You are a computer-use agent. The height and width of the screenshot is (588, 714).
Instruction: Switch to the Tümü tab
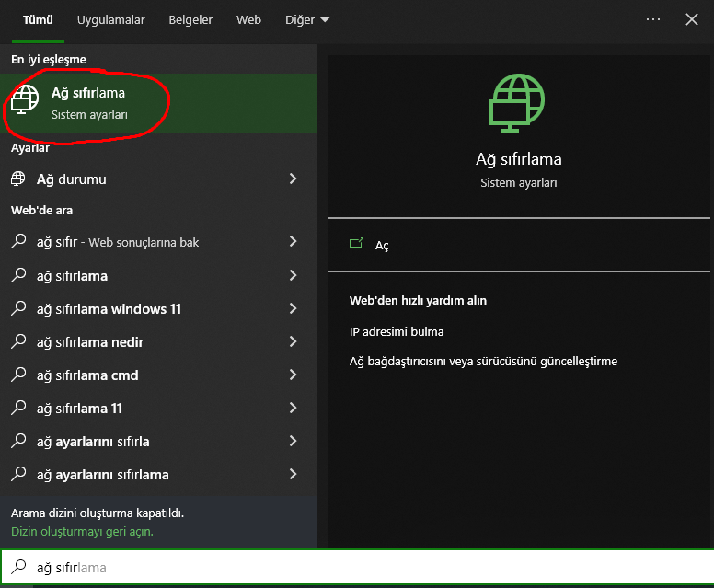pyautogui.click(x=38, y=20)
